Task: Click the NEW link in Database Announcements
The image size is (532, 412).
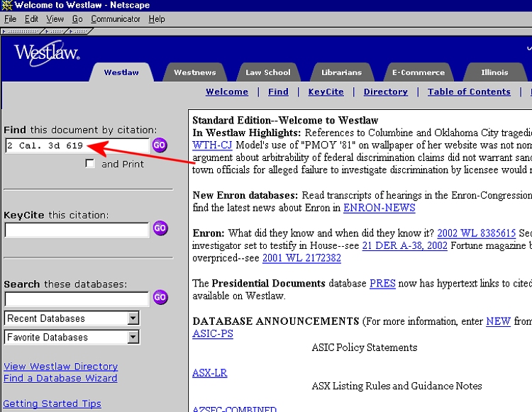Action: click(x=498, y=321)
